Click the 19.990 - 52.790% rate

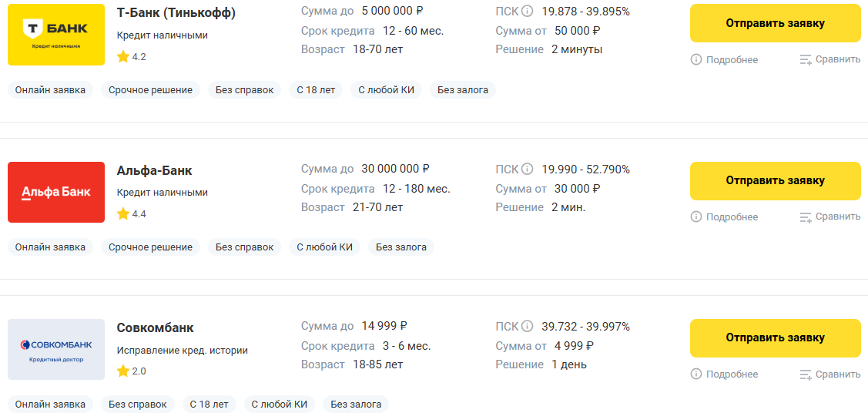tap(585, 169)
